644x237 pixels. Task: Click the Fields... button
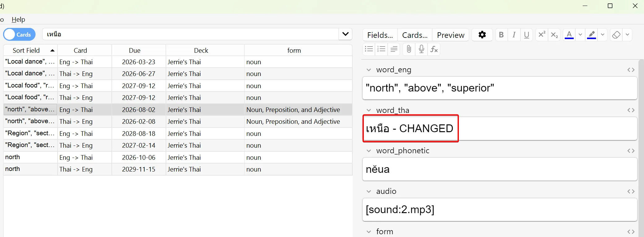click(x=380, y=35)
